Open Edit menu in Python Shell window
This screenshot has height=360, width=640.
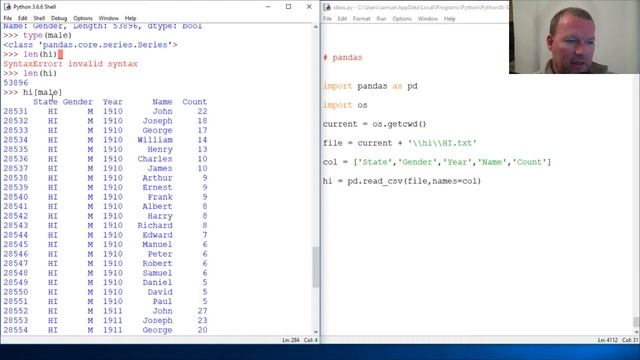tap(22, 18)
